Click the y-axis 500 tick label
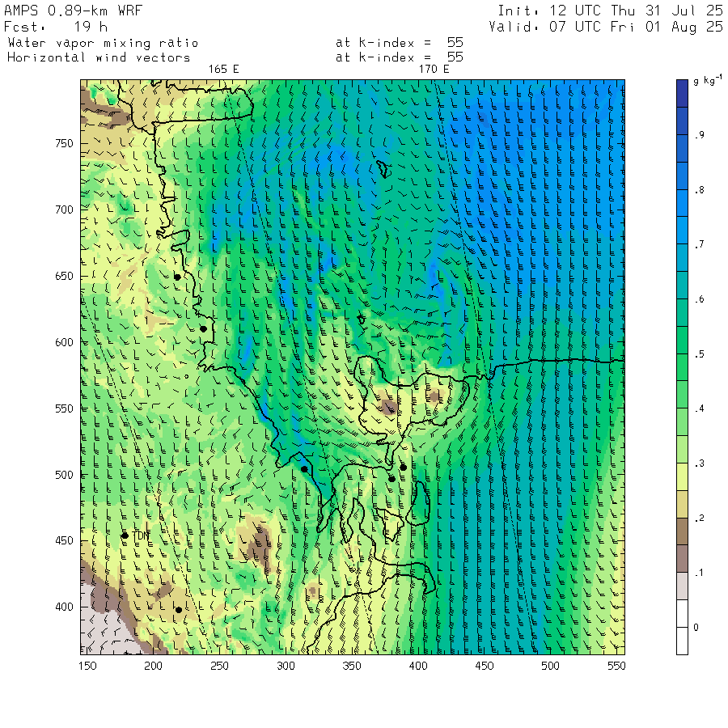Image resolution: width=728 pixels, height=728 pixels. (64, 475)
